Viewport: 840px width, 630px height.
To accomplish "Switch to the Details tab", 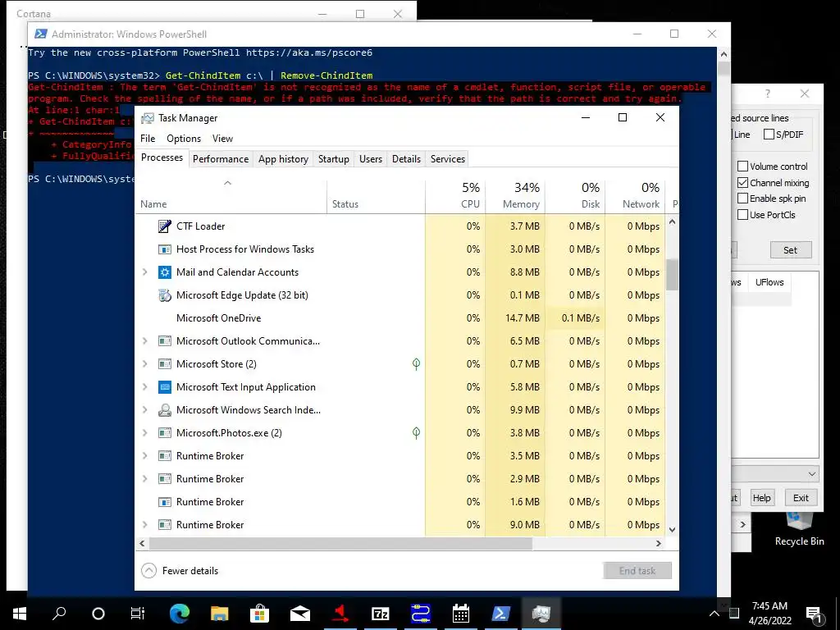I will click(x=406, y=159).
